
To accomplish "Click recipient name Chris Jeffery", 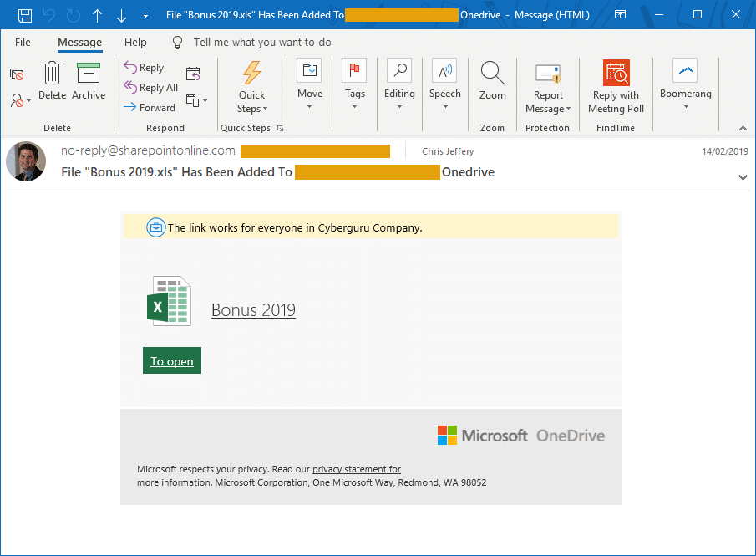I will tap(448, 151).
